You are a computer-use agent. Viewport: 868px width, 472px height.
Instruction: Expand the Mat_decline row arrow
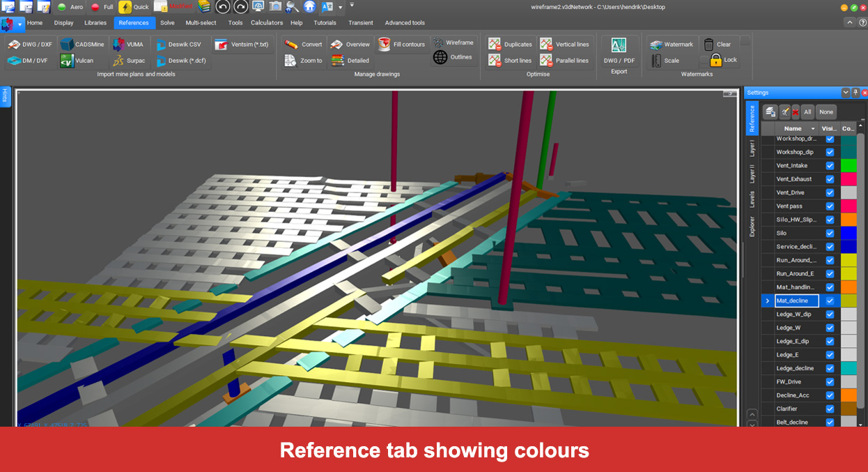point(768,301)
